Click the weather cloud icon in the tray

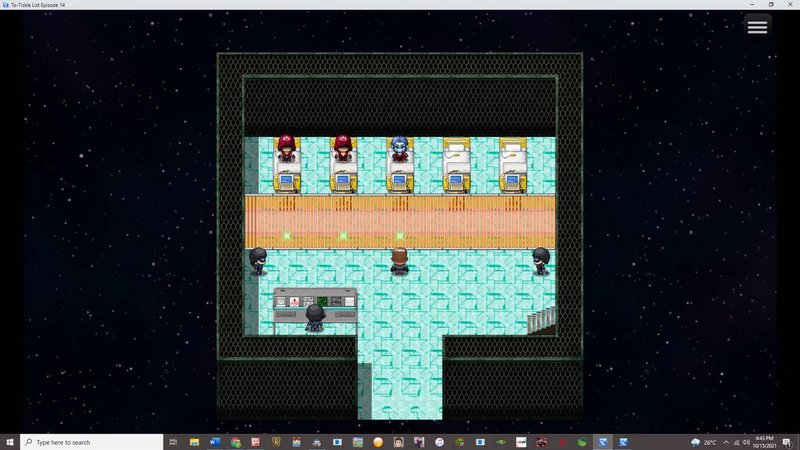(x=695, y=442)
